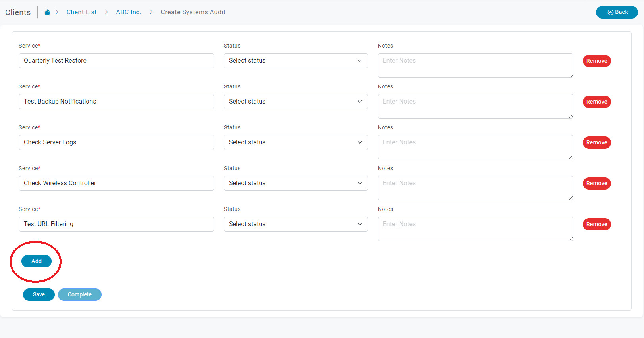Viewport: 644px width, 338px height.
Task: Open status dropdown for Quarterly Test Restore
Action: click(296, 61)
